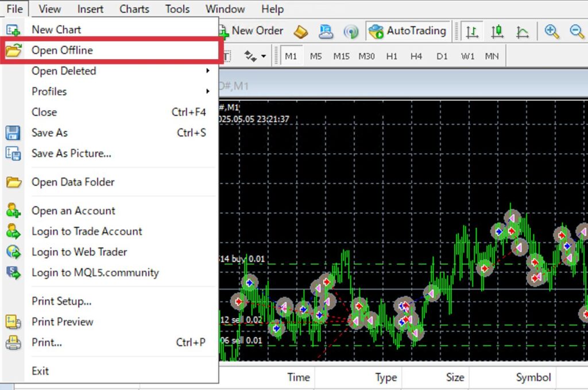Click the Print printer icon

(x=14, y=342)
